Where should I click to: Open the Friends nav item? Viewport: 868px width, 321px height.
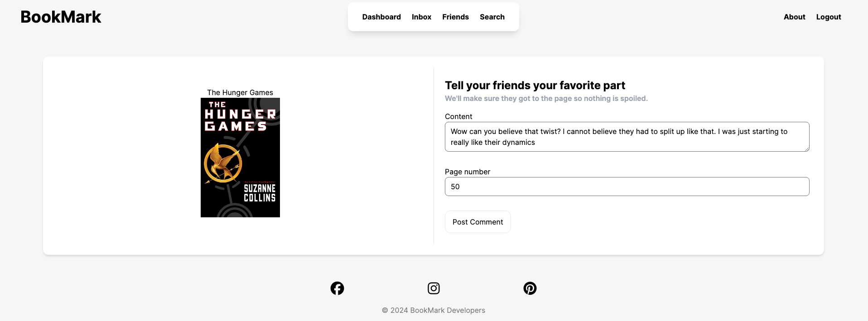(455, 17)
